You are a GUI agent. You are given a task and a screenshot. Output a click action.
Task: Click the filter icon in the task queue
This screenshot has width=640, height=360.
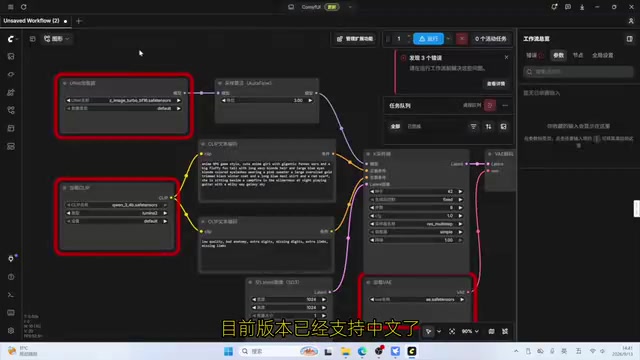473,127
